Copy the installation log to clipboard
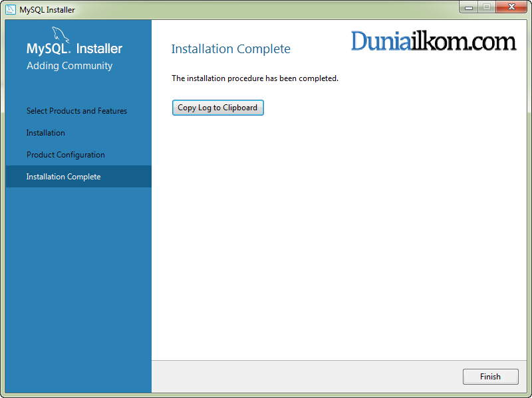Image resolution: width=532 pixels, height=398 pixels. [x=218, y=108]
